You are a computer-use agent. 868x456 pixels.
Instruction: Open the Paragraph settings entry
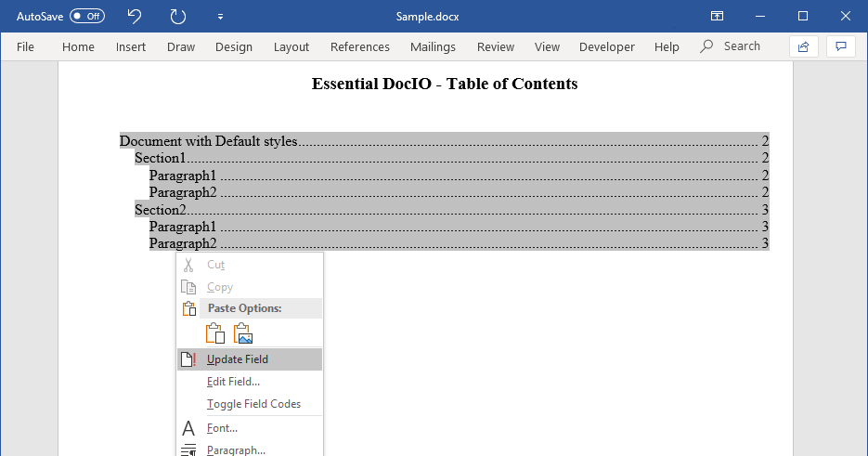(x=236, y=449)
